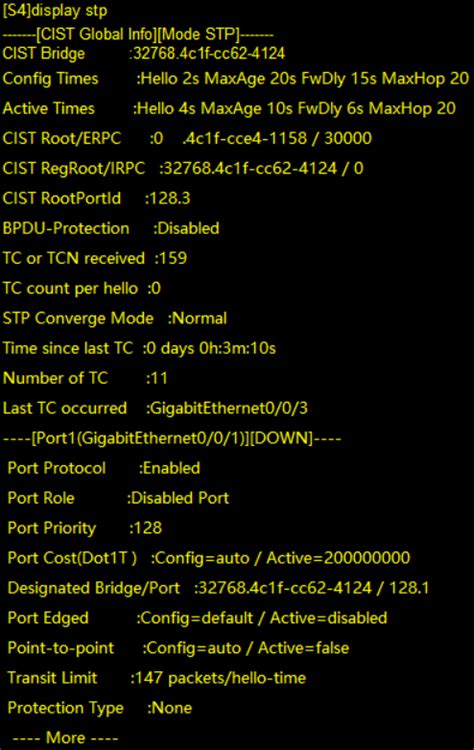Viewport: 474px width, 750px height.
Task: Click the TC or TCN received count 159
Action: [x=173, y=258]
